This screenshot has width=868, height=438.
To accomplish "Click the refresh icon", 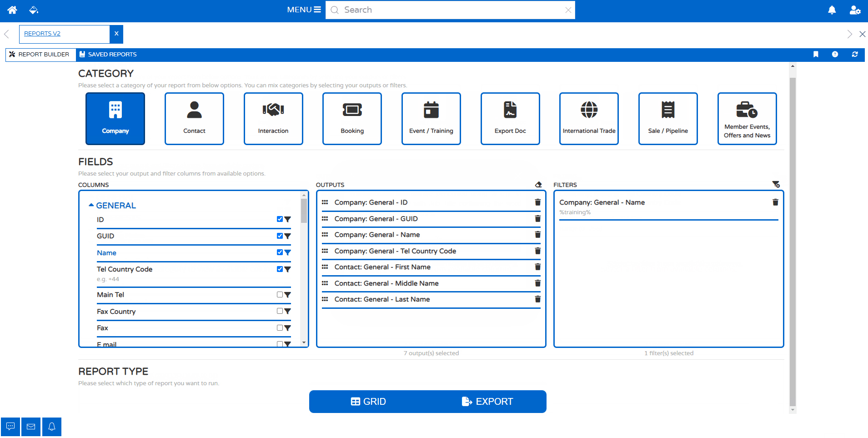I will 855,55.
